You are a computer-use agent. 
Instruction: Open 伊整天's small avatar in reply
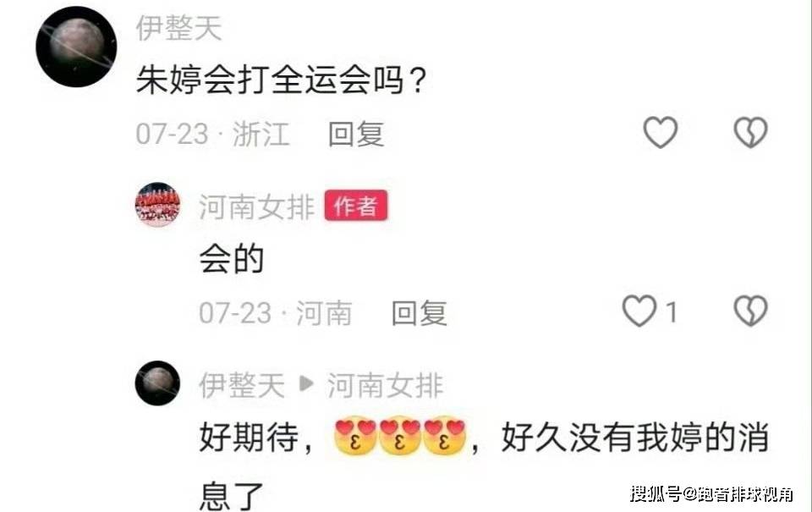click(x=157, y=383)
